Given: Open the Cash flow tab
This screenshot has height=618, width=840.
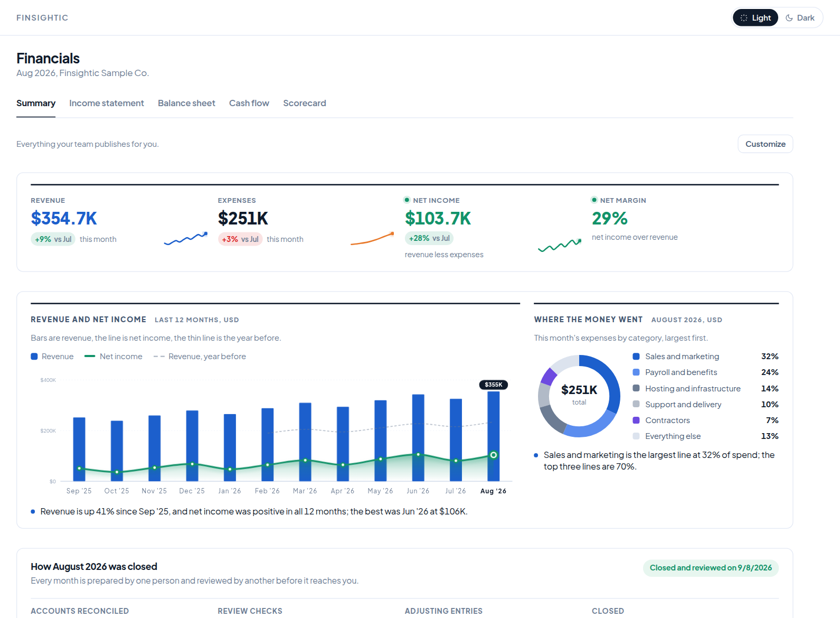Looking at the screenshot, I should (249, 103).
